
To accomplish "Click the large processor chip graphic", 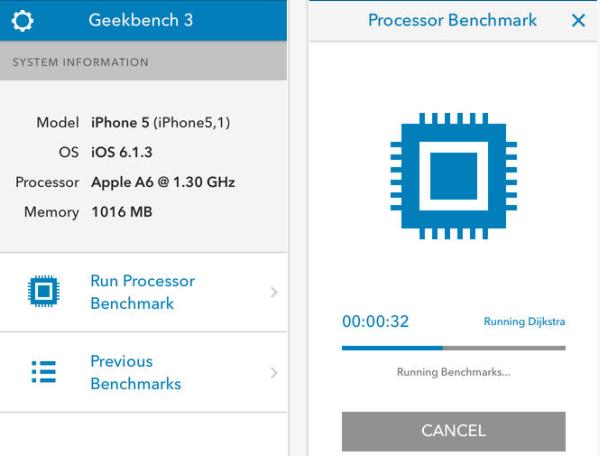I will pos(453,176).
